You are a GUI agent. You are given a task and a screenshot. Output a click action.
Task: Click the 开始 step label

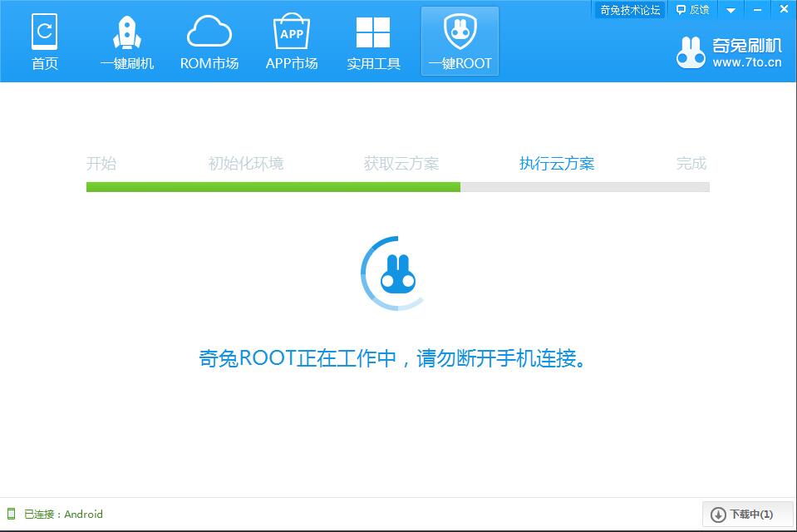pyautogui.click(x=101, y=163)
